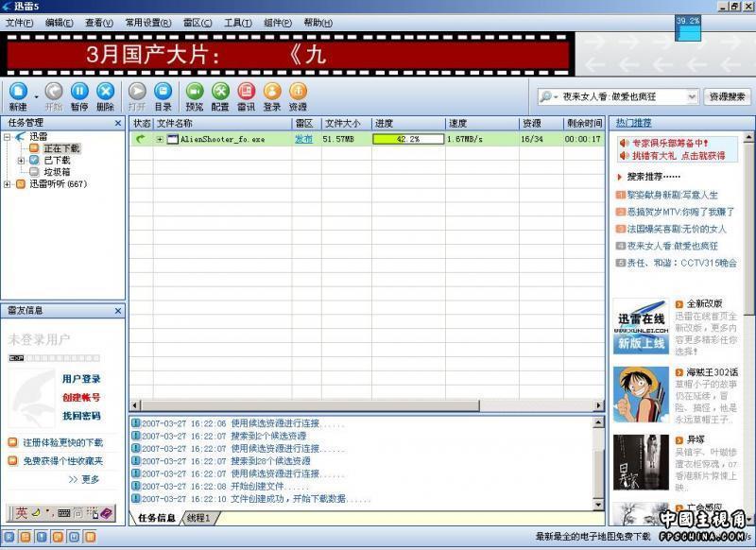Open the 文件(F) menu
This screenshot has height=550, width=756.
pyautogui.click(x=19, y=23)
